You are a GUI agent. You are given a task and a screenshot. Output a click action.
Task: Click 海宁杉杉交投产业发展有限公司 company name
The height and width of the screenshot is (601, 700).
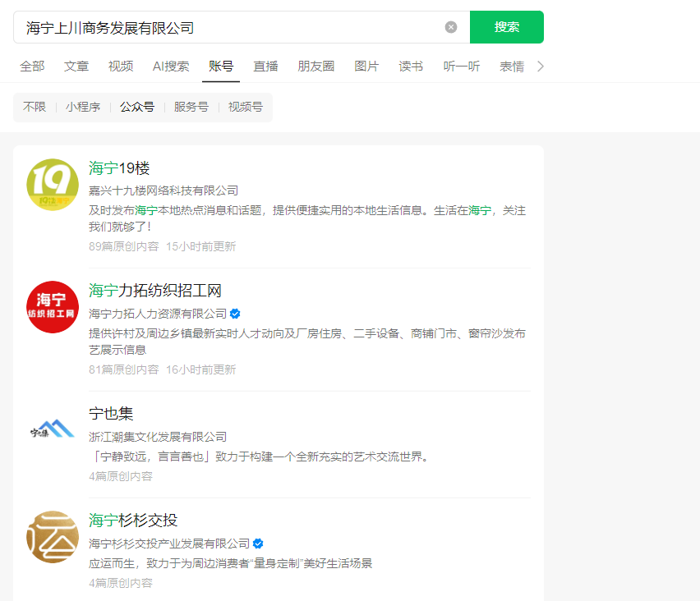[x=169, y=544]
